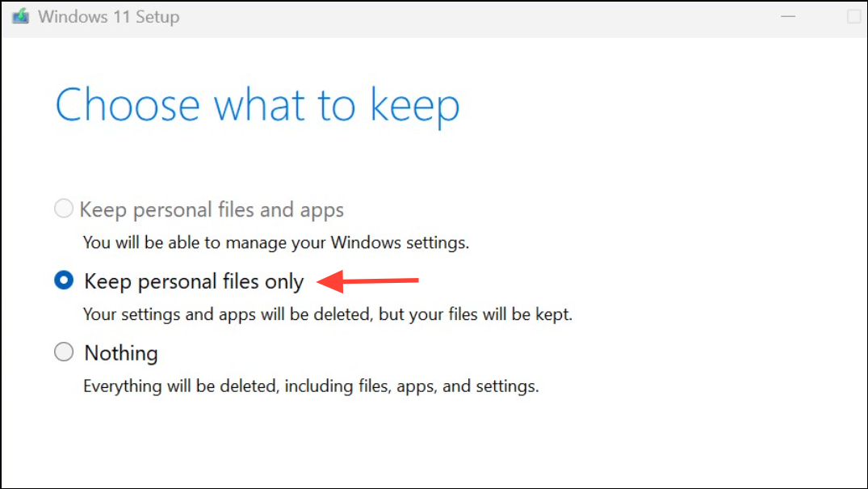Minimize the Windows 11 Setup window
The height and width of the screenshot is (489, 868).
coord(788,17)
